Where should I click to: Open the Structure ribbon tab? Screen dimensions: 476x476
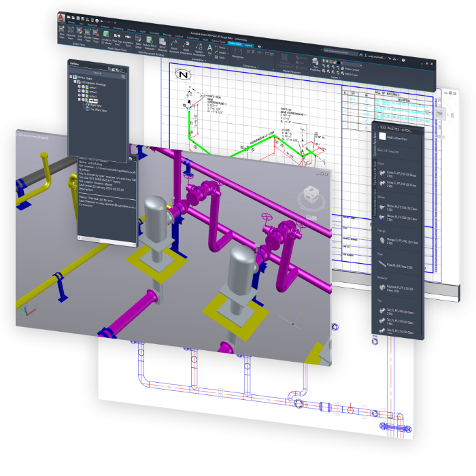(x=92, y=25)
